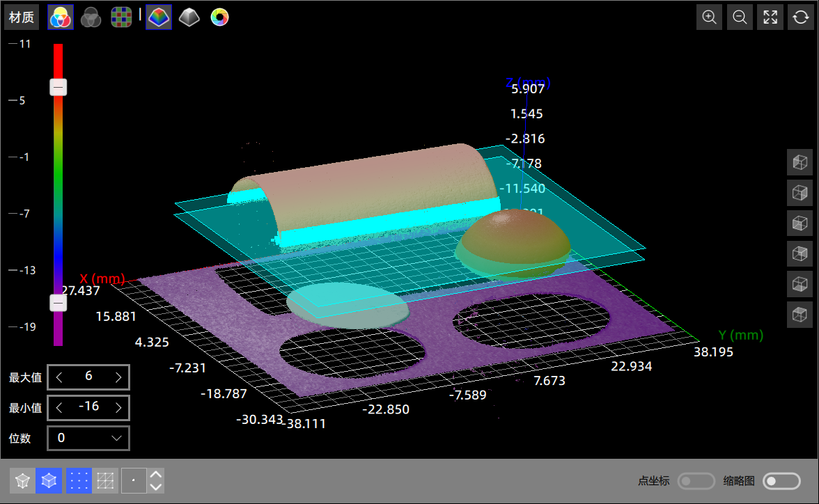Click the 最大值 value field showing 6
The height and width of the screenshot is (504, 819).
click(x=88, y=377)
